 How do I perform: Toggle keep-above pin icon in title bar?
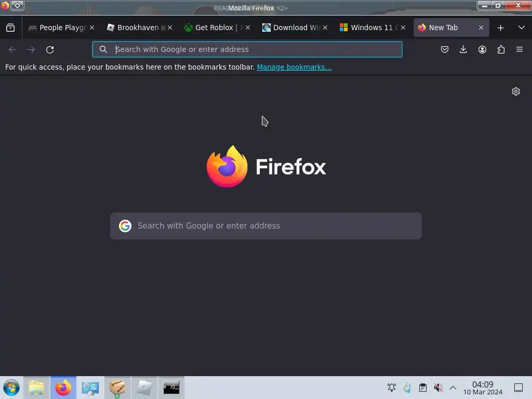coord(17,5)
